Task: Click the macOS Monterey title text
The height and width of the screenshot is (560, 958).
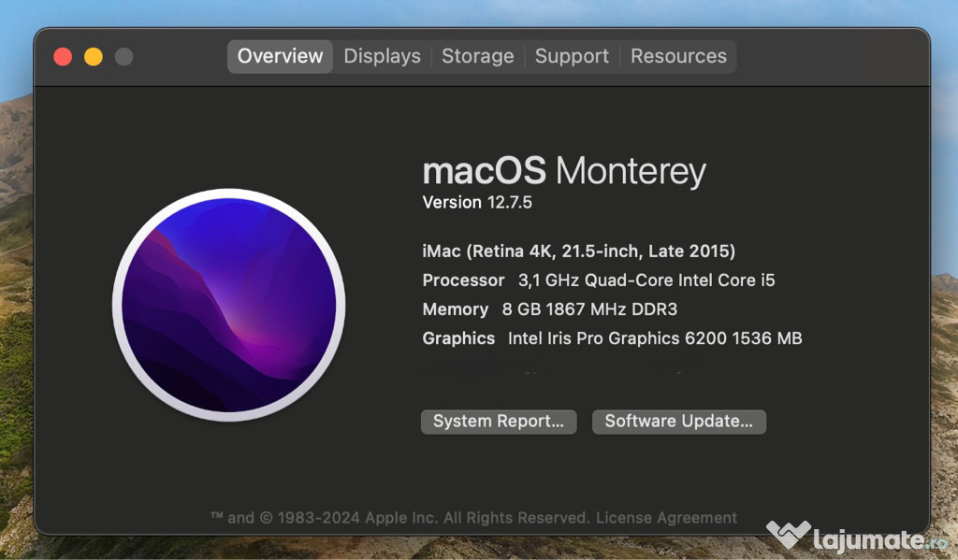Action: (x=564, y=172)
